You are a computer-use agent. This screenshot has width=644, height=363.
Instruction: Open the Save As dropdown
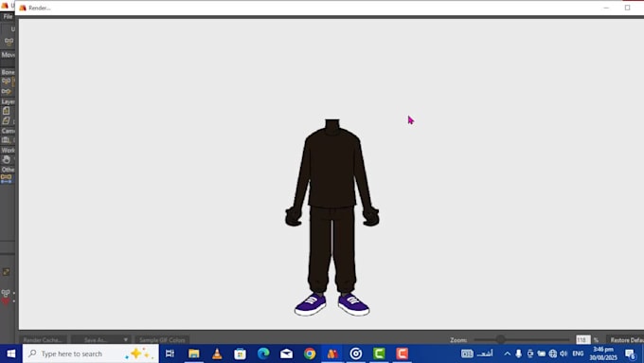pos(100,340)
